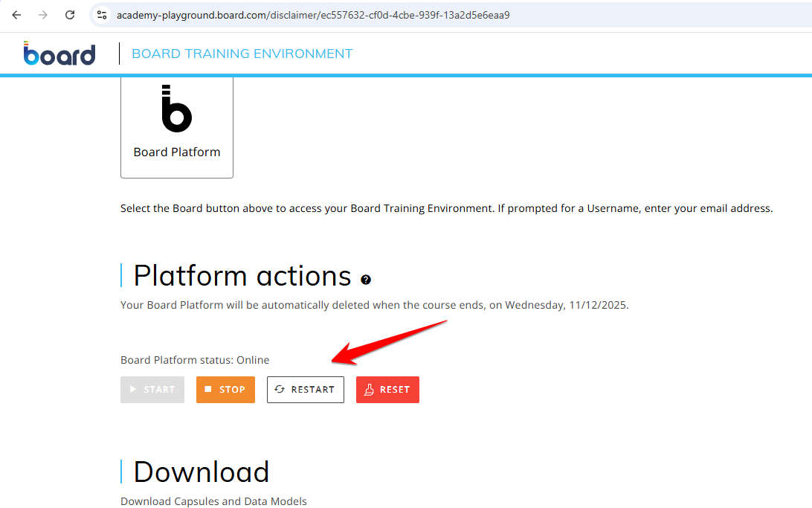Click the Board logo in header
812x508 pixels.
[59, 54]
